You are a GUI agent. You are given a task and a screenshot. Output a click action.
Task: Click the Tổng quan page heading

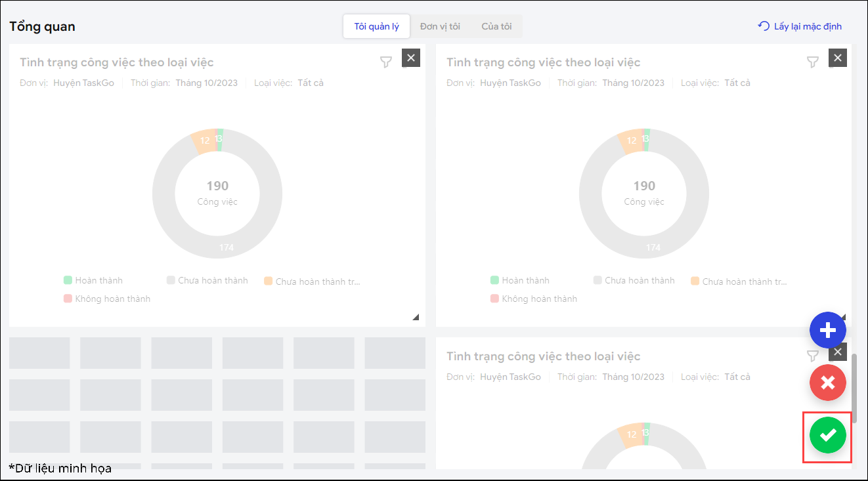pyautogui.click(x=42, y=27)
